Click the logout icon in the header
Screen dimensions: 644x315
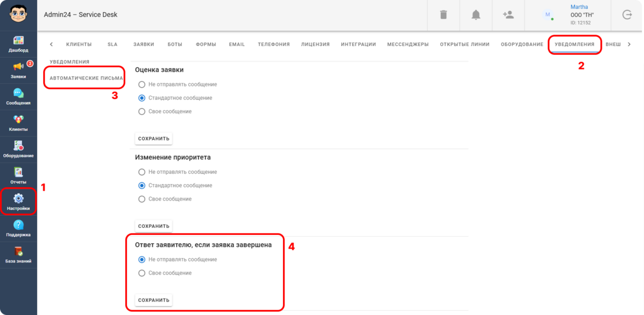point(627,15)
